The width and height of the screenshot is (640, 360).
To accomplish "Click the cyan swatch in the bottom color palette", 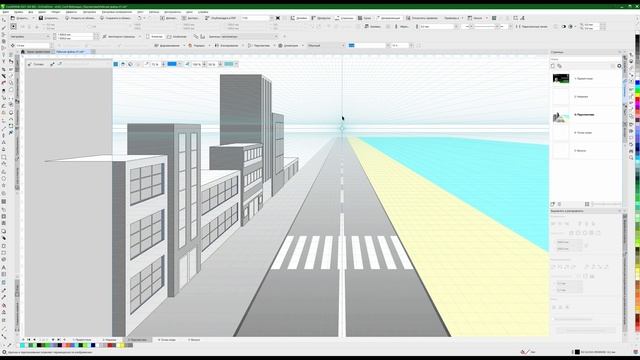I will (x=22, y=345).
